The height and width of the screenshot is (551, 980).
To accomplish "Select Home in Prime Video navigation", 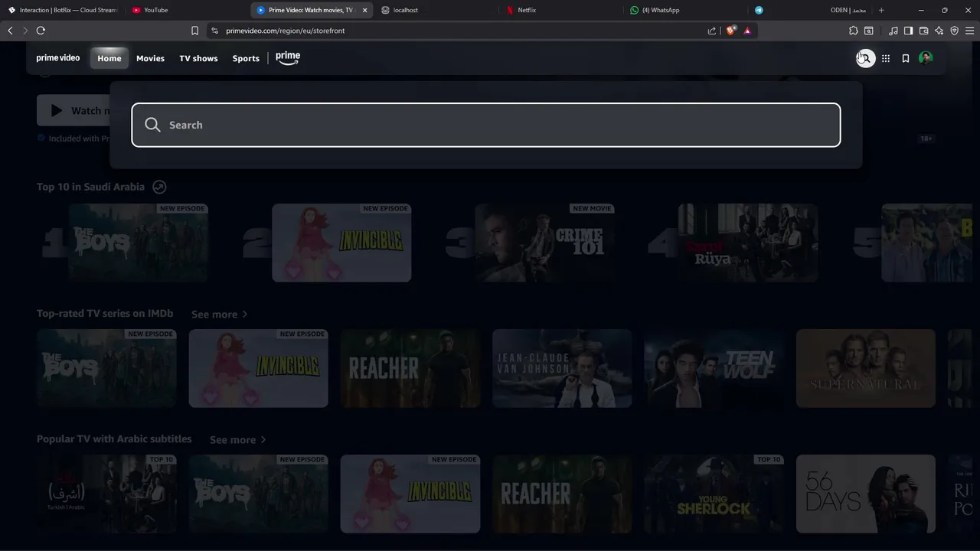I will click(109, 58).
